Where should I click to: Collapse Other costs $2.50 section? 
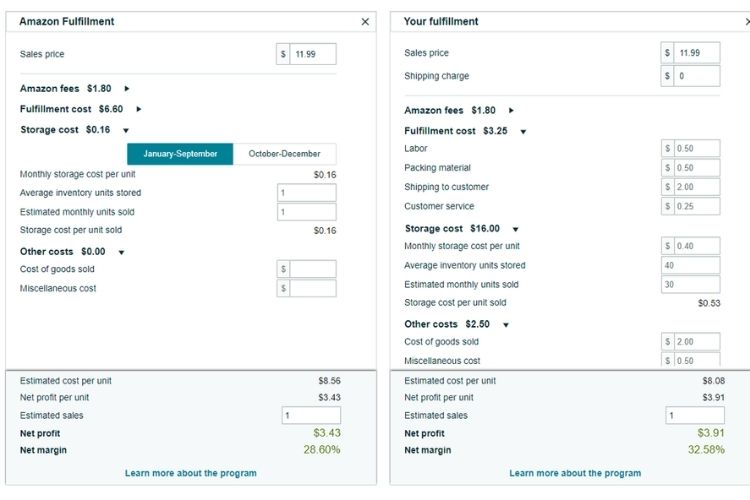pyautogui.click(x=506, y=325)
